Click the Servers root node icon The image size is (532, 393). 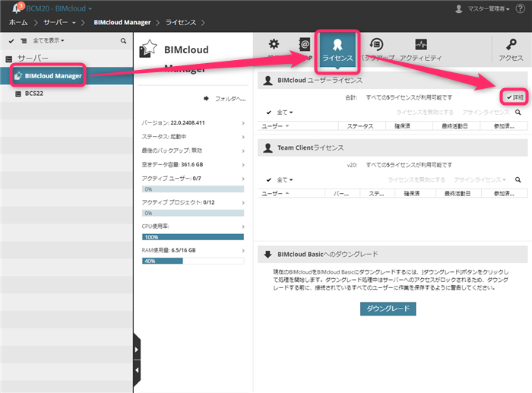click(x=9, y=59)
